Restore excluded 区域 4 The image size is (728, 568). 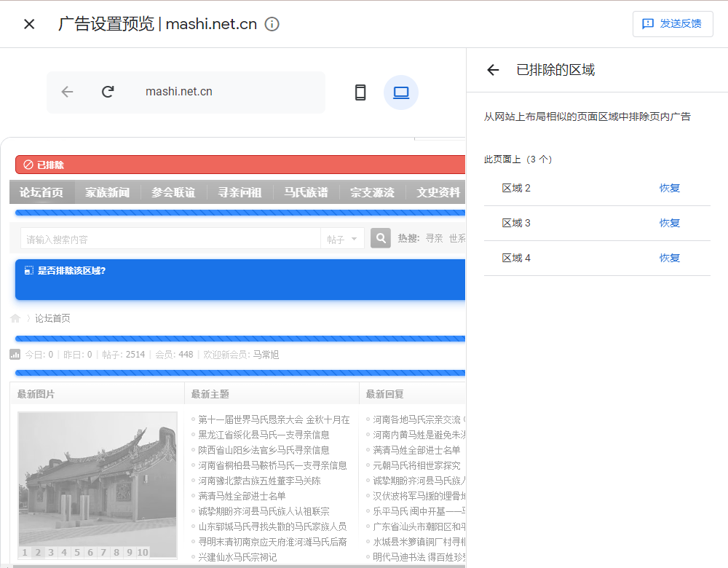[669, 258]
